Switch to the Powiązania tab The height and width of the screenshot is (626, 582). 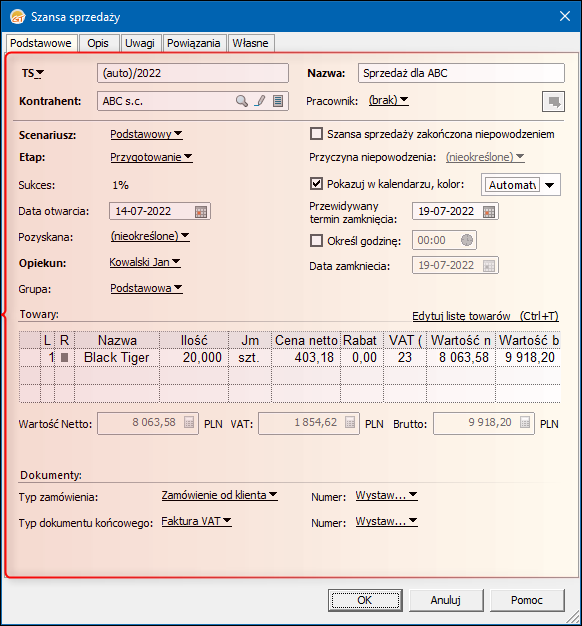(194, 43)
